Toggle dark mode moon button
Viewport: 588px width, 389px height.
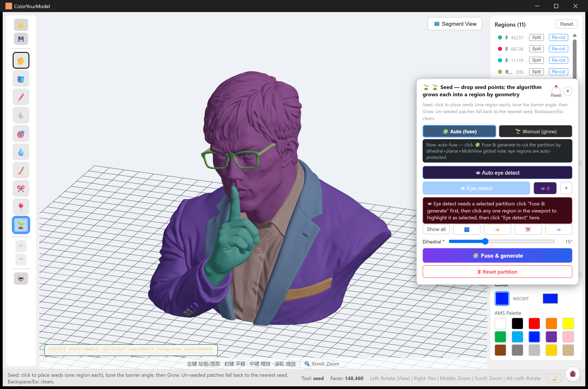coord(554,378)
